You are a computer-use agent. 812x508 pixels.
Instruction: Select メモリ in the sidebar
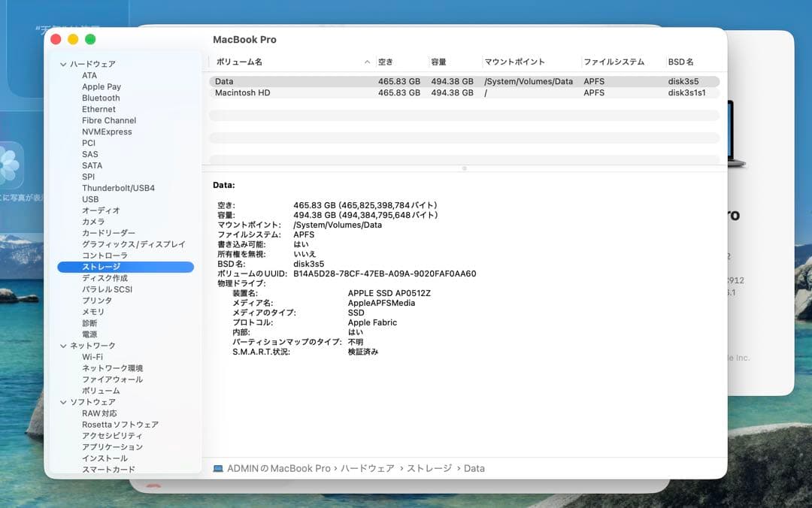click(93, 313)
